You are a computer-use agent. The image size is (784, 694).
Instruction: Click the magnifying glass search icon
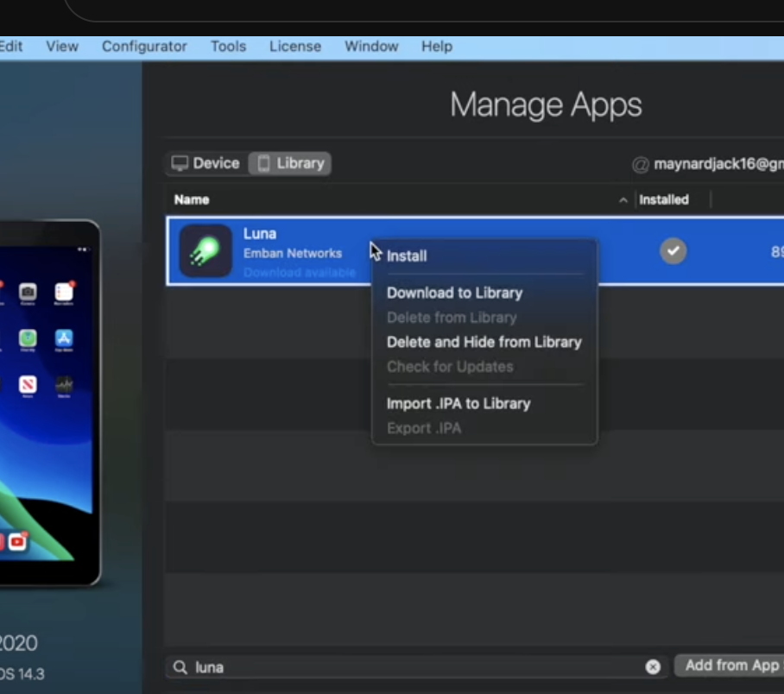click(180, 667)
